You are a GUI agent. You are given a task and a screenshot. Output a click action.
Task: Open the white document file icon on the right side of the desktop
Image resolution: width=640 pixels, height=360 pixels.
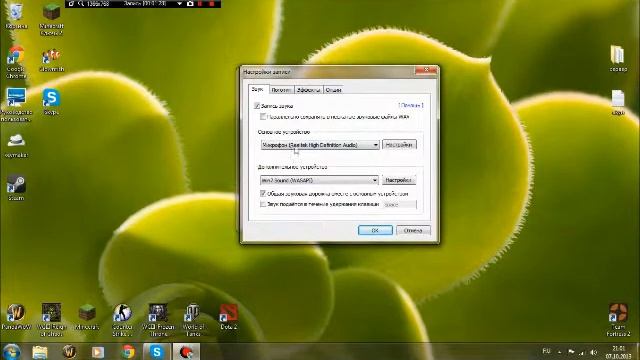[x=618, y=102]
